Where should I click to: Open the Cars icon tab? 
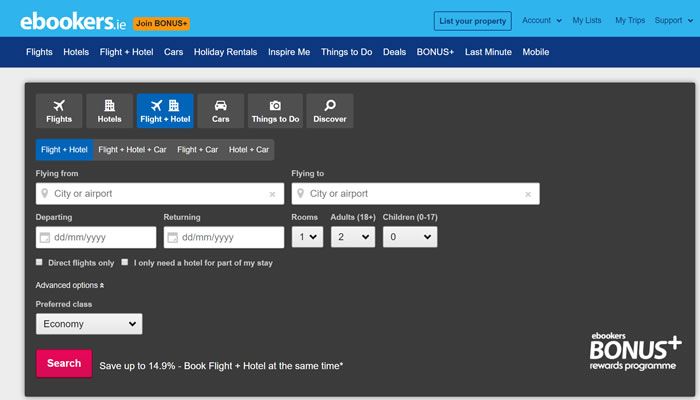click(x=220, y=111)
